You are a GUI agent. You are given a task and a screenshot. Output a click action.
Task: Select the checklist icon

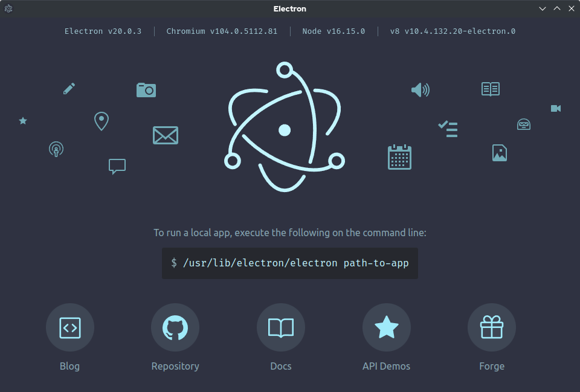click(448, 129)
